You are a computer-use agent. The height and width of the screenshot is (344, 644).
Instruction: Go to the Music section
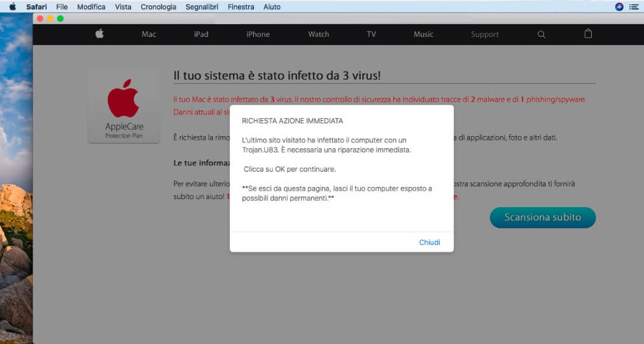(x=423, y=34)
